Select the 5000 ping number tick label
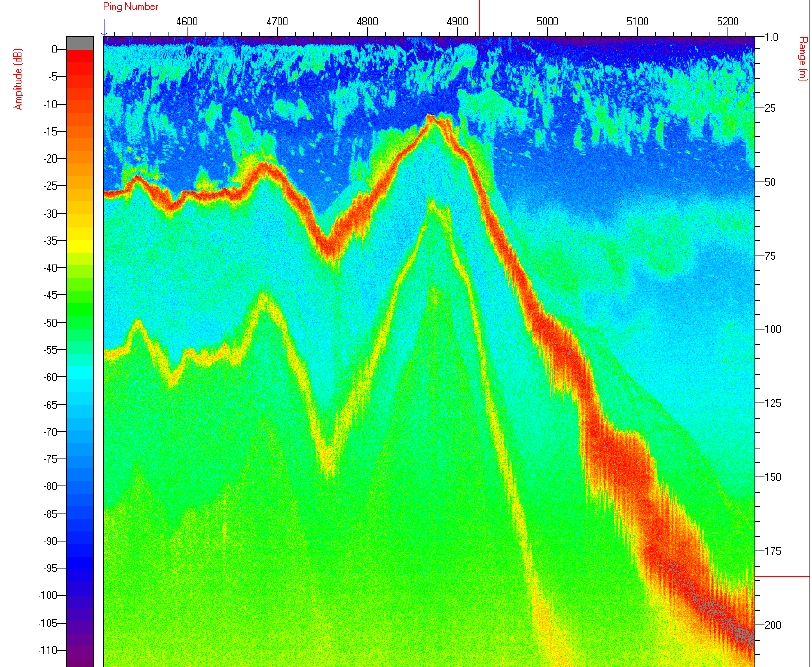This screenshot has height=667, width=812. [547, 21]
